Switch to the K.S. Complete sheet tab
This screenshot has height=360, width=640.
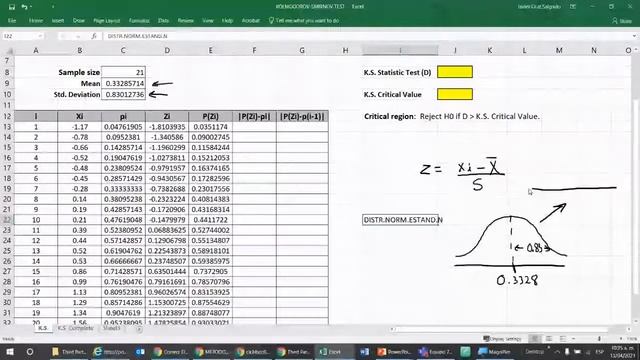76,328
